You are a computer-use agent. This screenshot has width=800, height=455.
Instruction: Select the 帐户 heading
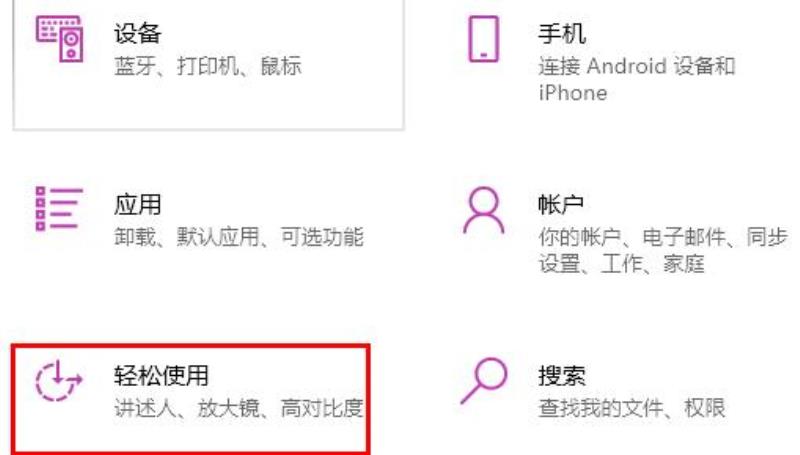(561, 205)
